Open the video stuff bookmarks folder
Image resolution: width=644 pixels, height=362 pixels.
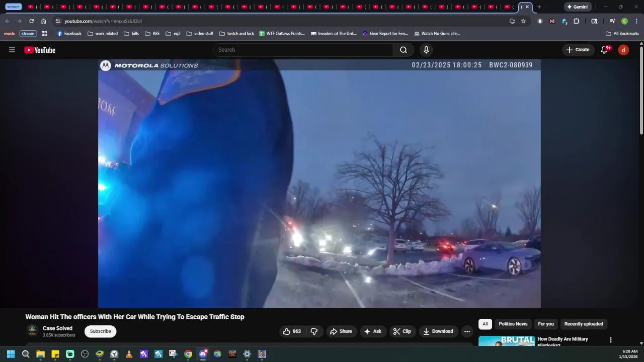coord(200,34)
